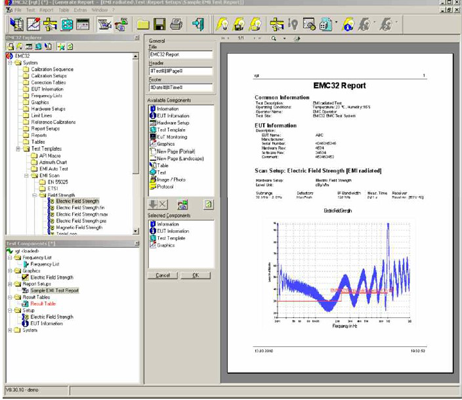
Task: Open the Table menu
Action: point(64,10)
